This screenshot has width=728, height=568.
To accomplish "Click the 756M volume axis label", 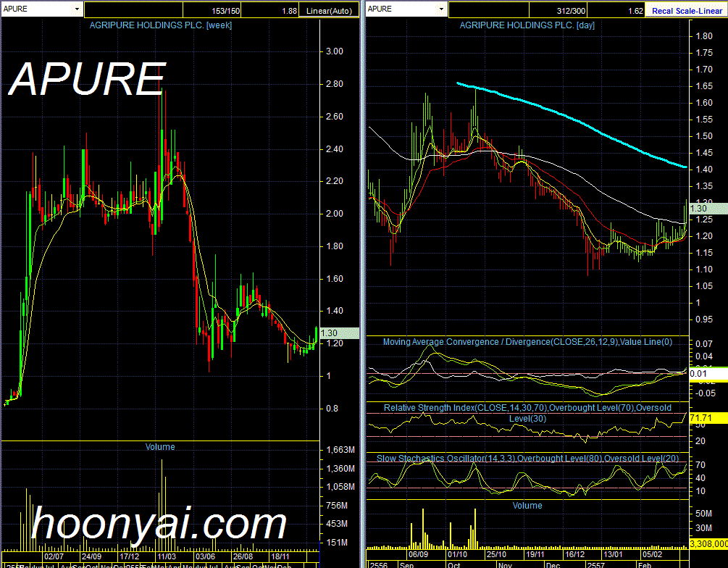I will [x=337, y=505].
